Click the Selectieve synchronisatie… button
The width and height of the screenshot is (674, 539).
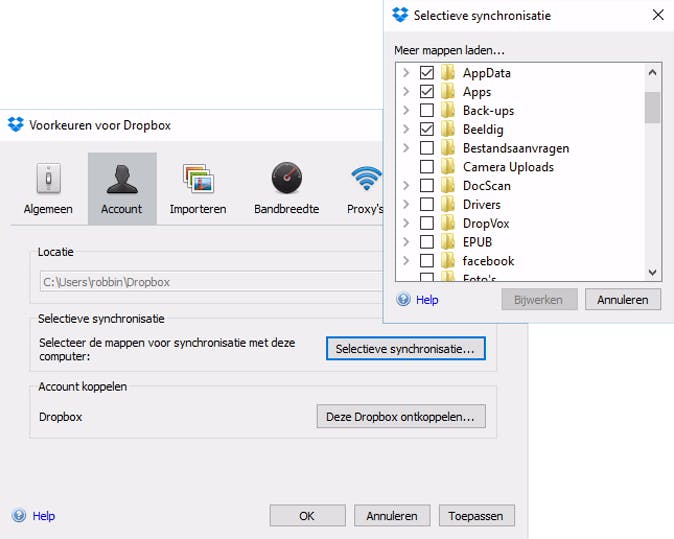406,349
